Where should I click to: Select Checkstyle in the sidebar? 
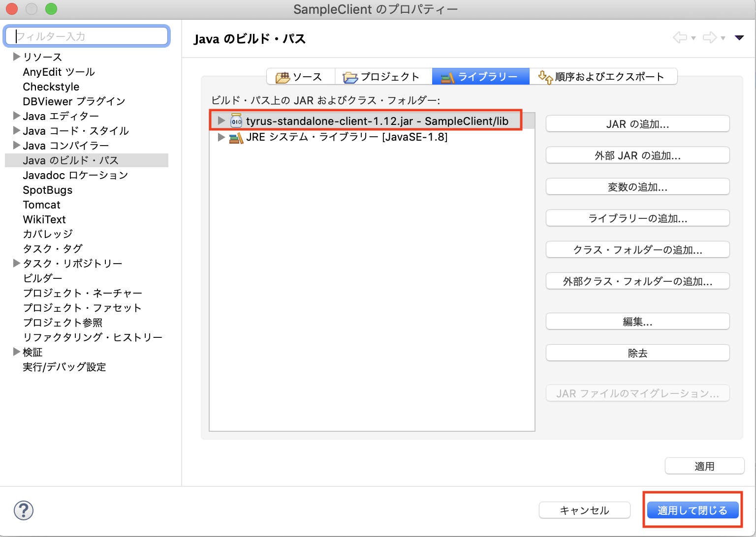(x=51, y=87)
